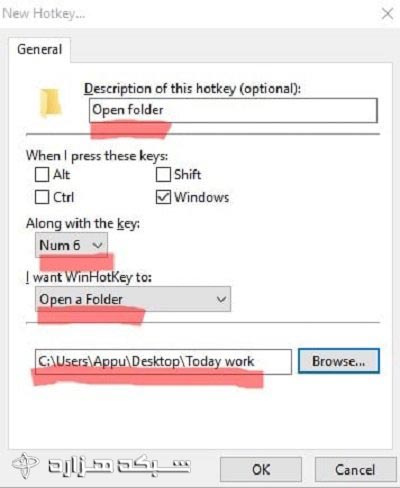Enable the Alt modifier checkbox

[42, 175]
